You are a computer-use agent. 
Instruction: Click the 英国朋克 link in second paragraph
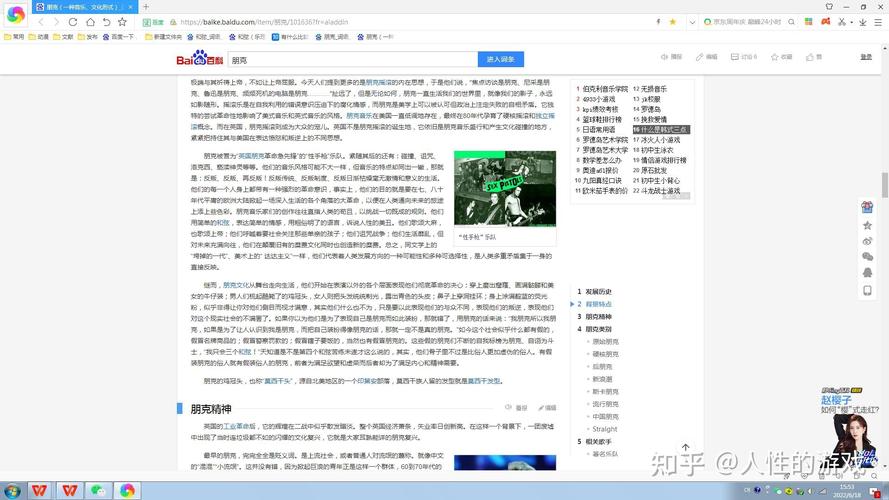click(x=251, y=156)
